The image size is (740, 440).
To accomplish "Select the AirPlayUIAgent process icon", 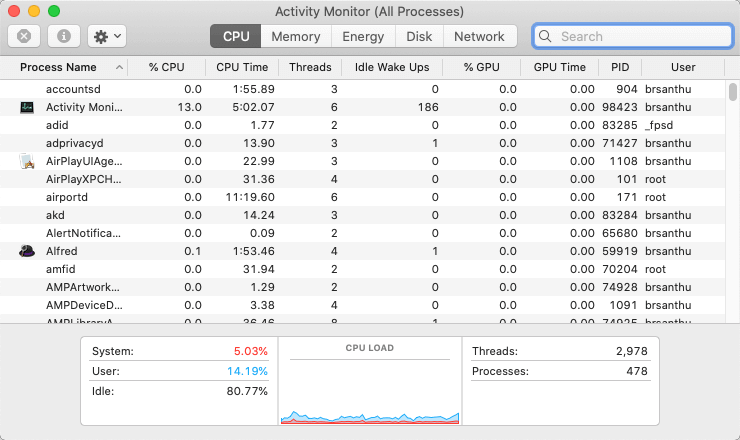I will [27, 161].
